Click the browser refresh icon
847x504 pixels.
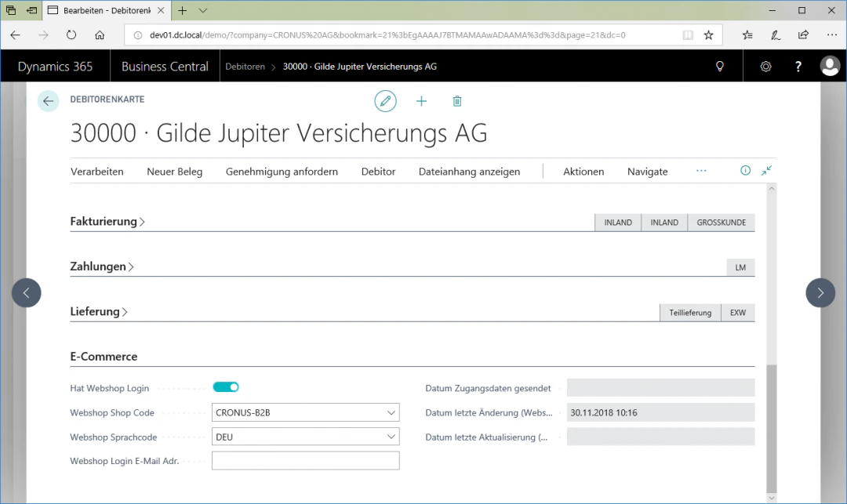pyautogui.click(x=71, y=35)
